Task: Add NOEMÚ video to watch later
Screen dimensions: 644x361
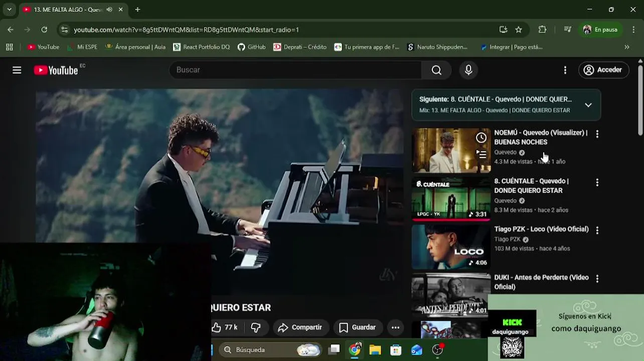Action: (481, 138)
